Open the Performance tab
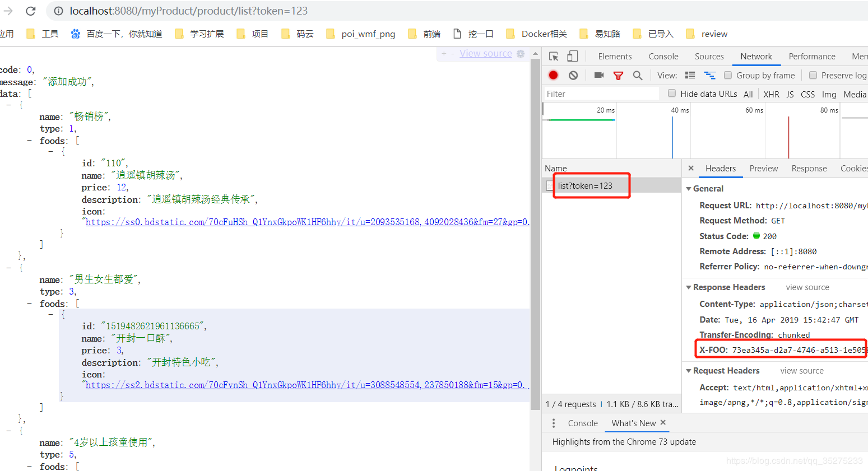 tap(812, 57)
